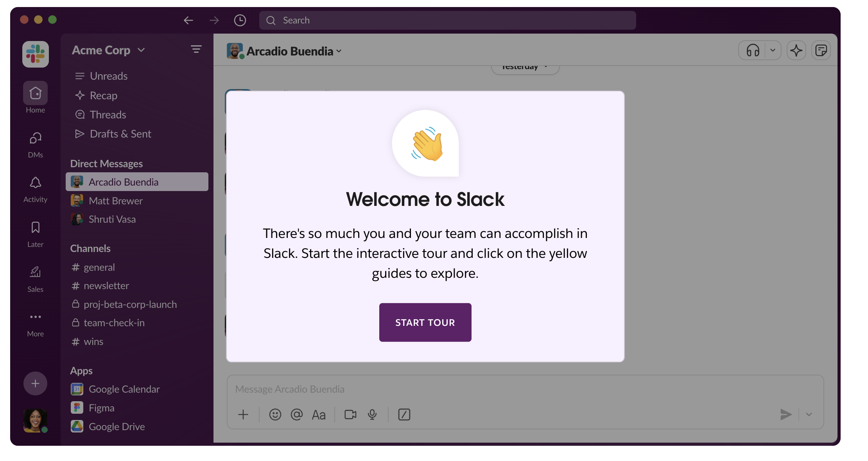The height and width of the screenshot is (461, 868).
Task: Open the More options in sidebar
Action: (x=36, y=324)
